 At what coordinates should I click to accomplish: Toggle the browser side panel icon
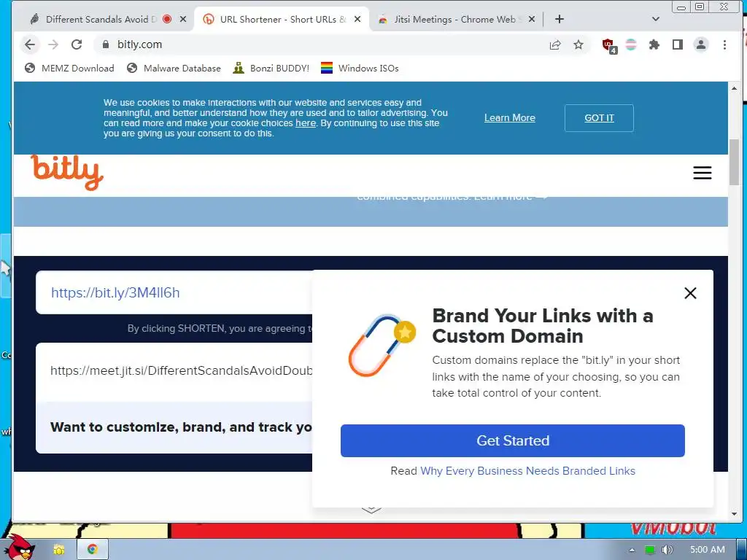pyautogui.click(x=678, y=44)
